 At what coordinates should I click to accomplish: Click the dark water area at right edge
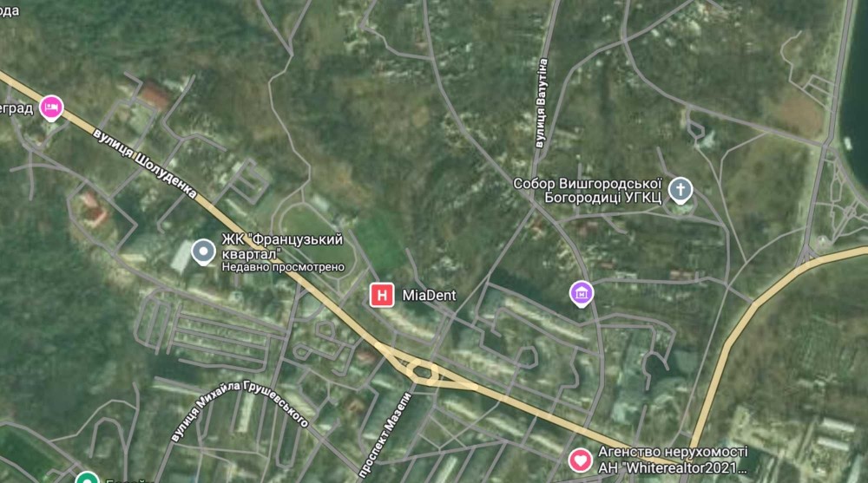point(855,88)
